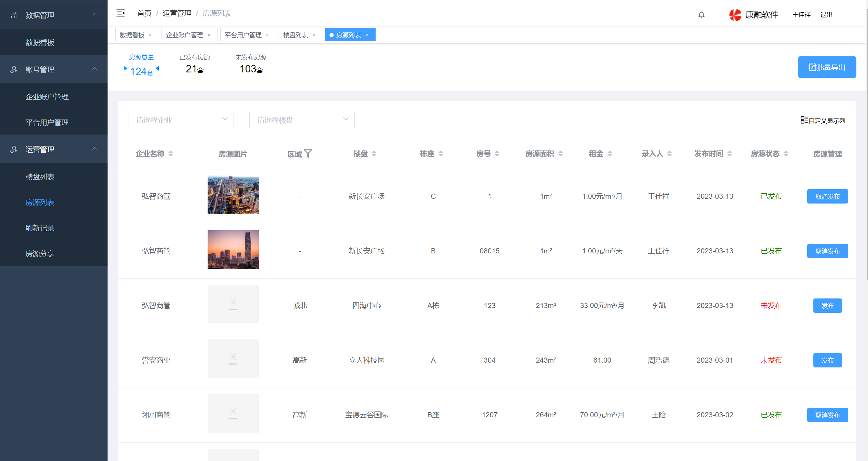Sort table by 房源面积 arrows
Image resolution: width=868 pixels, height=461 pixels.
(560, 154)
